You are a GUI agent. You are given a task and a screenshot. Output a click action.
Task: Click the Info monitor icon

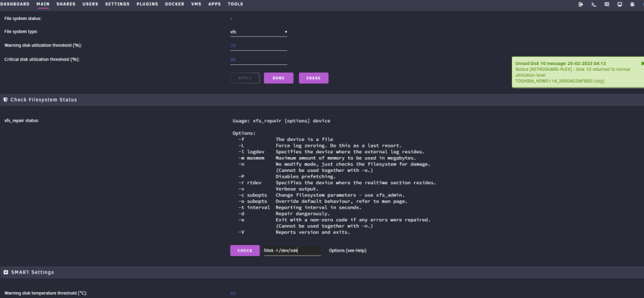620,4
